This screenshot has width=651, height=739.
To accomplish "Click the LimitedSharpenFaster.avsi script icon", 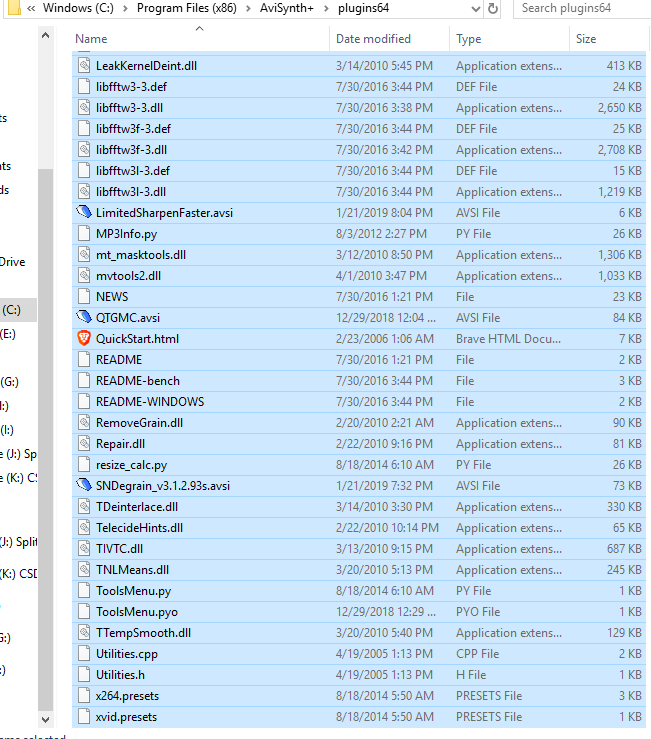I will coord(84,213).
